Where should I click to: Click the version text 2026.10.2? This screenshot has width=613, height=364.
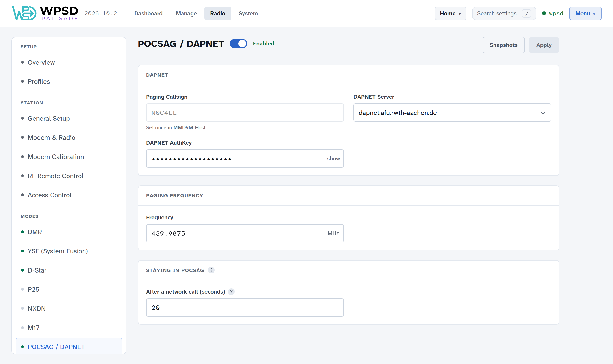point(101,13)
